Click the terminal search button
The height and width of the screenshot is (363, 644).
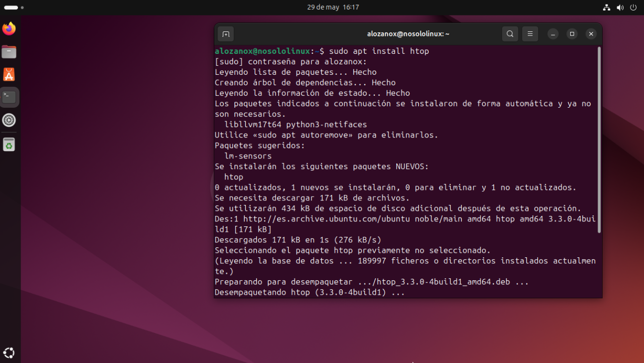[510, 34]
